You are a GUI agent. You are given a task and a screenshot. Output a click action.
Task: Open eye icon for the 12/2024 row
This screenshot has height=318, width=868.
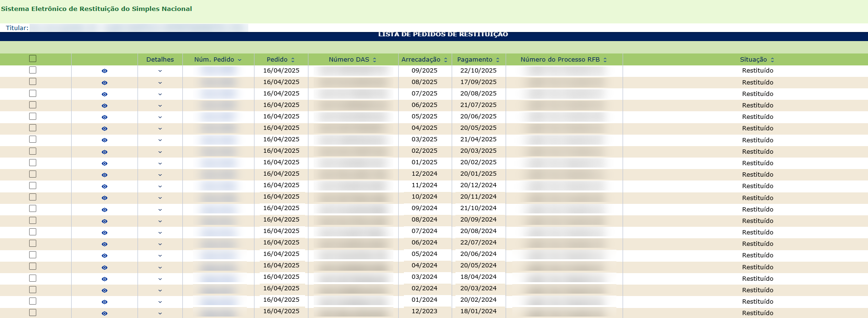point(105,175)
